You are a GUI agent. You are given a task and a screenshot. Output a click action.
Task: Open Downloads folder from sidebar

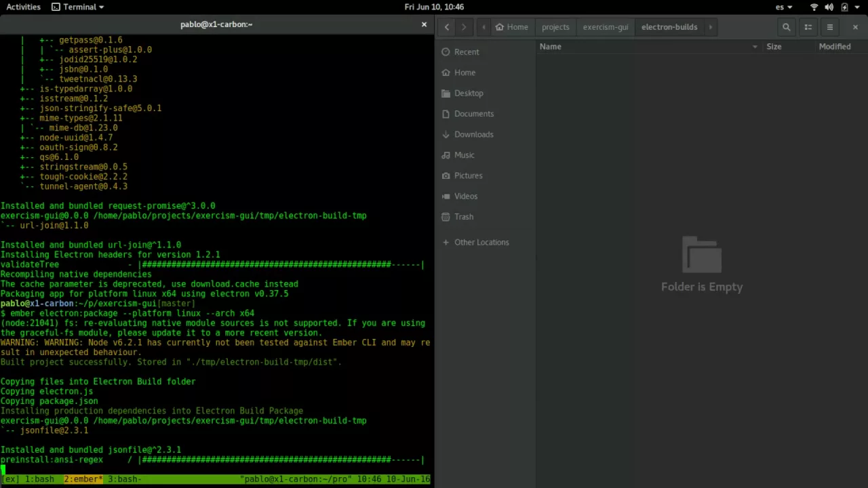(x=486, y=134)
